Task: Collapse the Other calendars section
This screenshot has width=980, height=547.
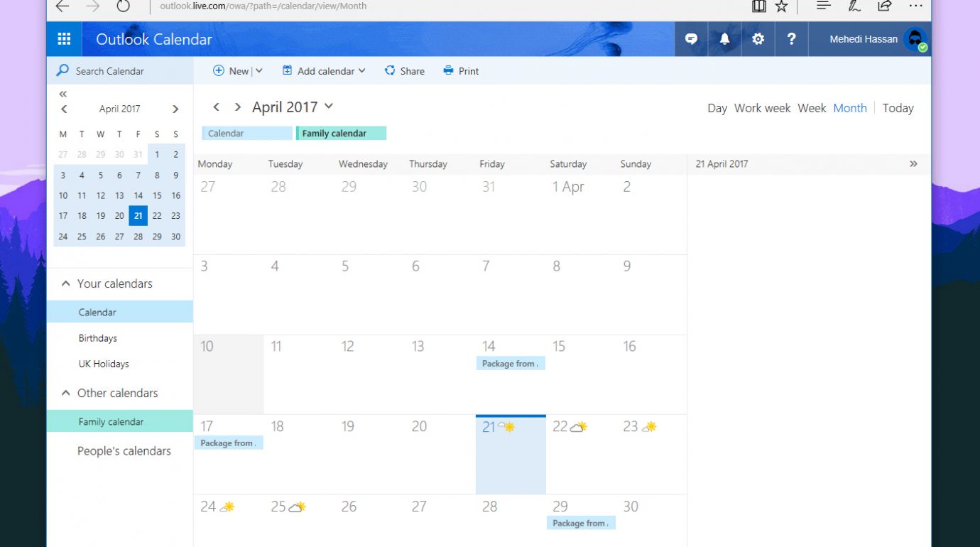Action: click(x=66, y=393)
